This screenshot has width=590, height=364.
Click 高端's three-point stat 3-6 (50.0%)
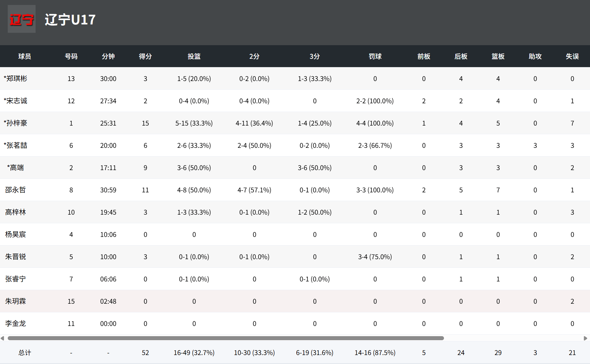click(315, 168)
